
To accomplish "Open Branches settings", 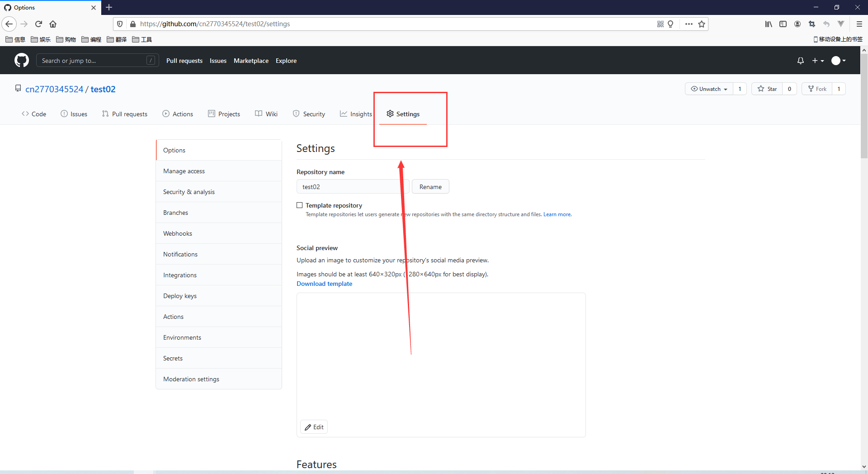I will 219,213.
